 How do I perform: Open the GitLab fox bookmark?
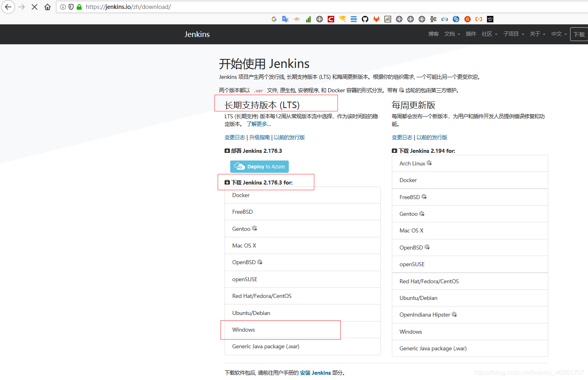376,19
